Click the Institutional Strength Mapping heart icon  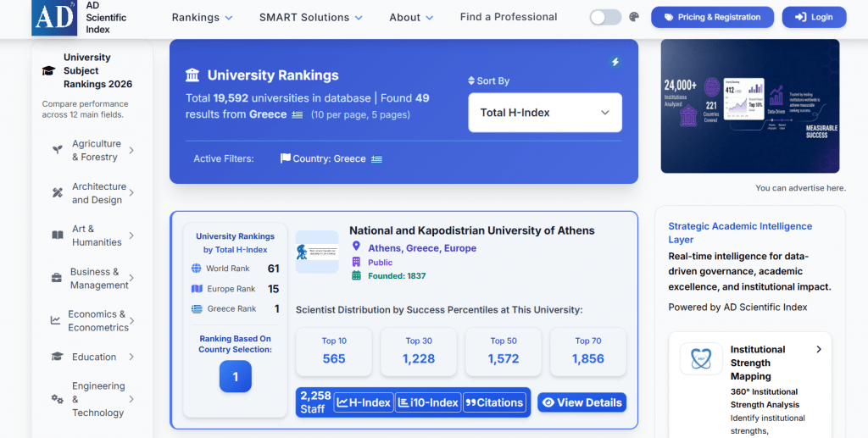click(x=701, y=359)
